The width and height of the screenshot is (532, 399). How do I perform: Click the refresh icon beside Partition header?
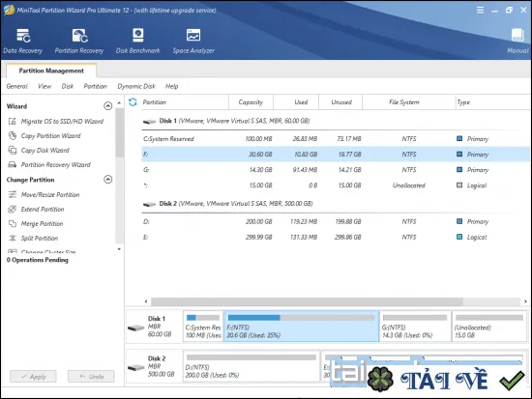133,102
